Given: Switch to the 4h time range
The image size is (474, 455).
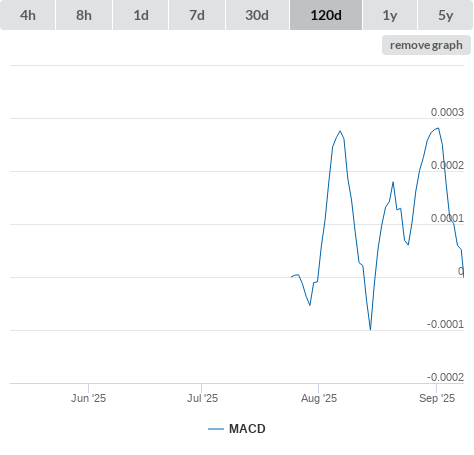Looking at the screenshot, I should [x=28, y=15].
